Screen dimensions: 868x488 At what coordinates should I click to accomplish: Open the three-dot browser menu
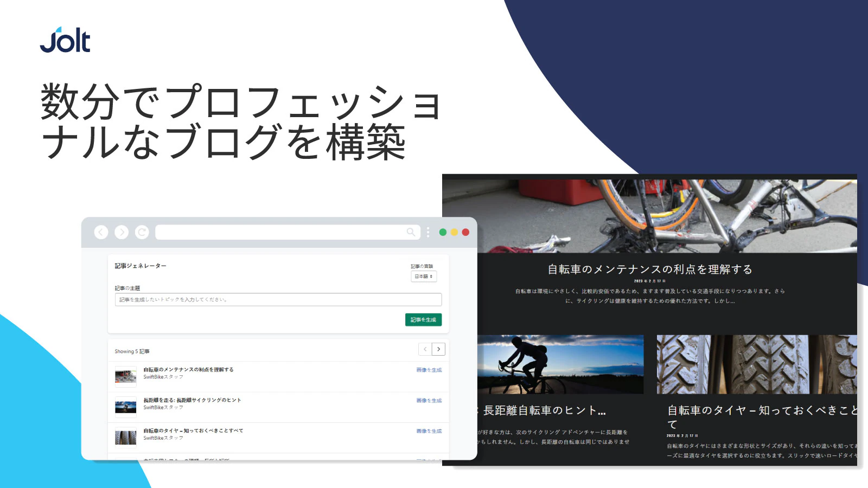point(428,232)
